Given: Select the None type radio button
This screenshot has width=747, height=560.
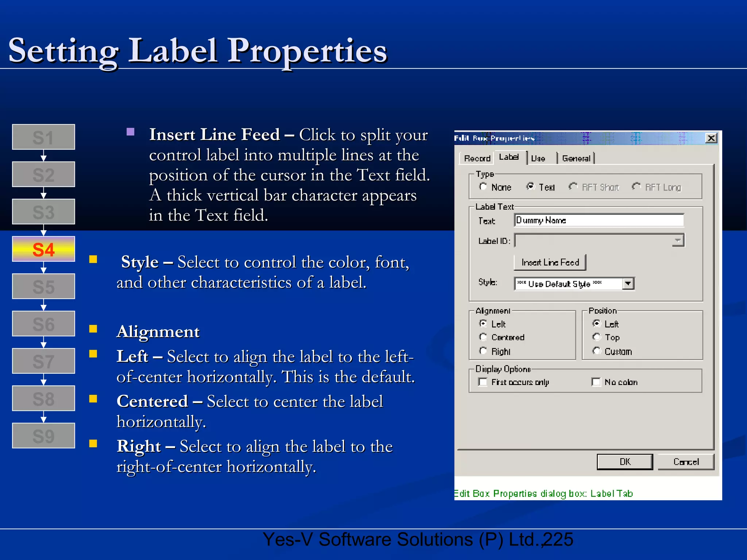Looking at the screenshot, I should (x=483, y=187).
